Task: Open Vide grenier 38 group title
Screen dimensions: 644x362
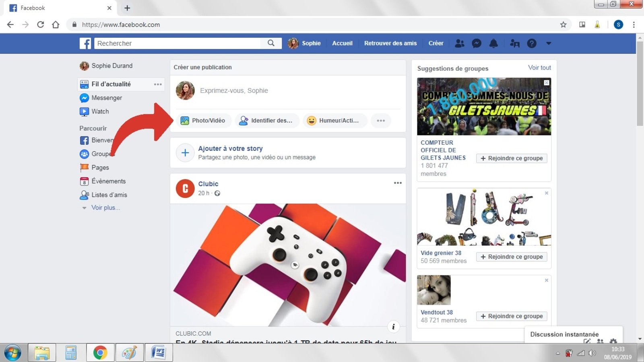Action: [441, 253]
